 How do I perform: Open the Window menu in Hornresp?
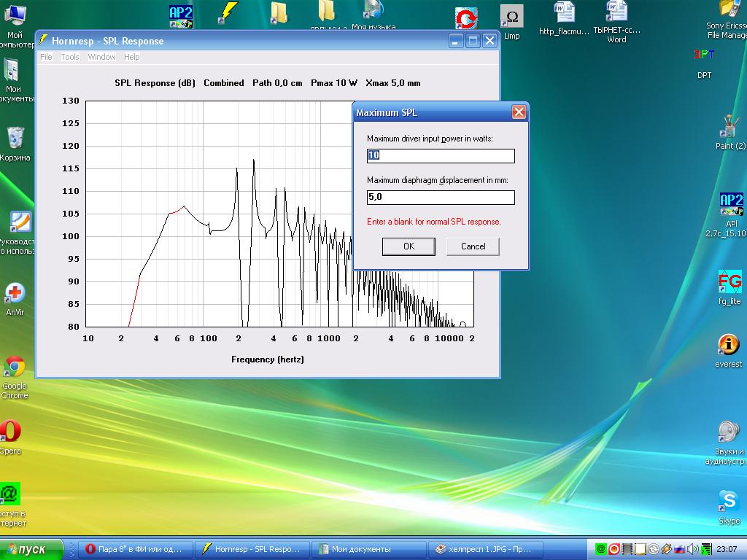point(101,57)
